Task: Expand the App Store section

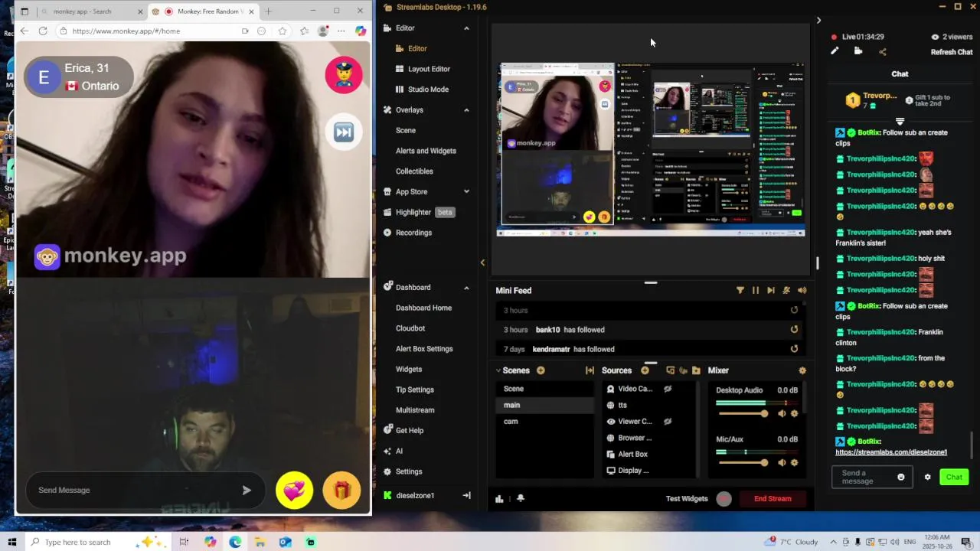Action: click(466, 192)
